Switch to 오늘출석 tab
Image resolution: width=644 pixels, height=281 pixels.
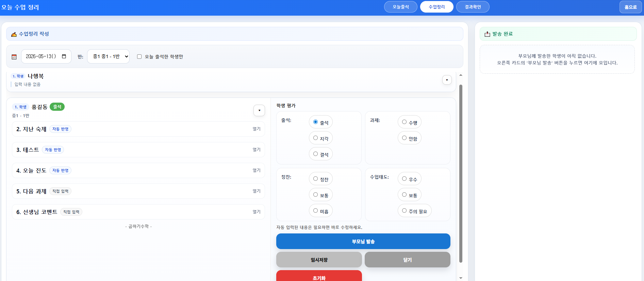click(401, 7)
